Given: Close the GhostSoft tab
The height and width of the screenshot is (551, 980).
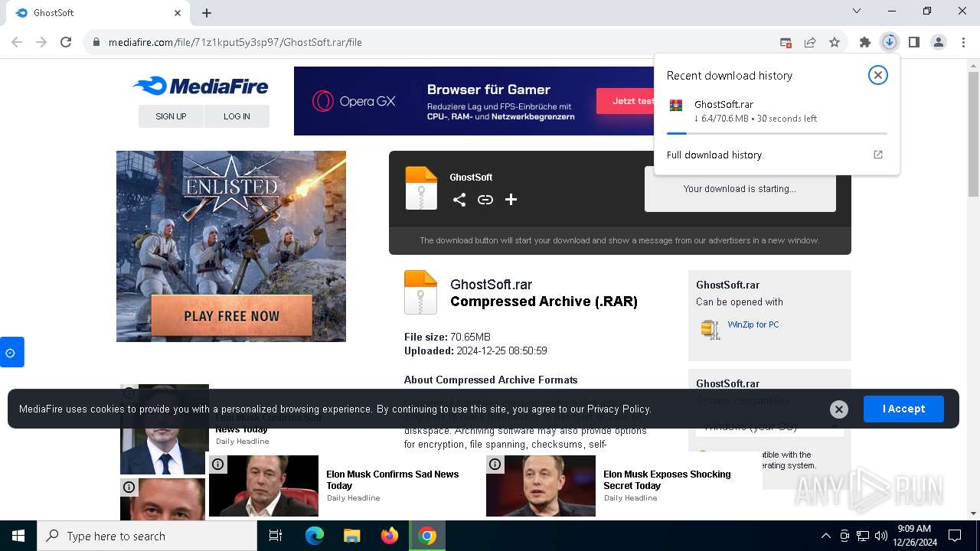Looking at the screenshot, I should [x=178, y=13].
